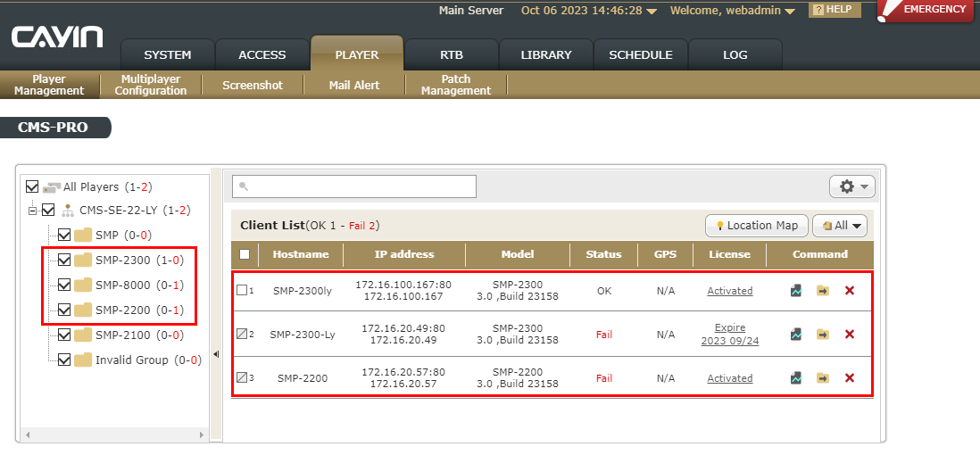Image resolution: width=980 pixels, height=455 pixels.
Task: Click move-to-group folder icon for SMP-2200 row
Action: click(823, 378)
